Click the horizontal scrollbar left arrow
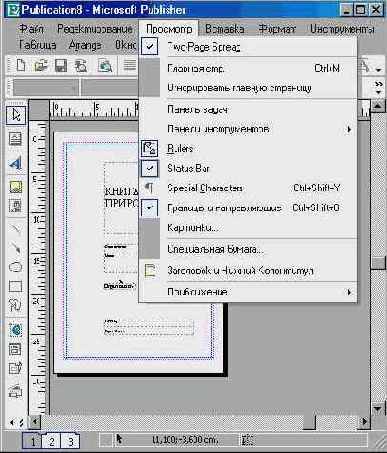This screenshot has width=387, height=453. (34, 422)
